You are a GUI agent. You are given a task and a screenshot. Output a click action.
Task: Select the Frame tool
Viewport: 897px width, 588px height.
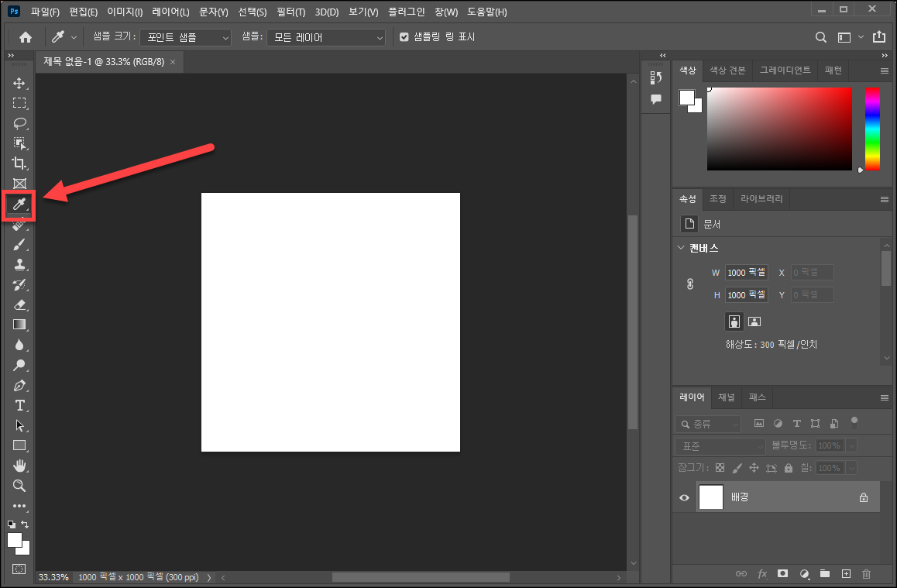point(19,184)
